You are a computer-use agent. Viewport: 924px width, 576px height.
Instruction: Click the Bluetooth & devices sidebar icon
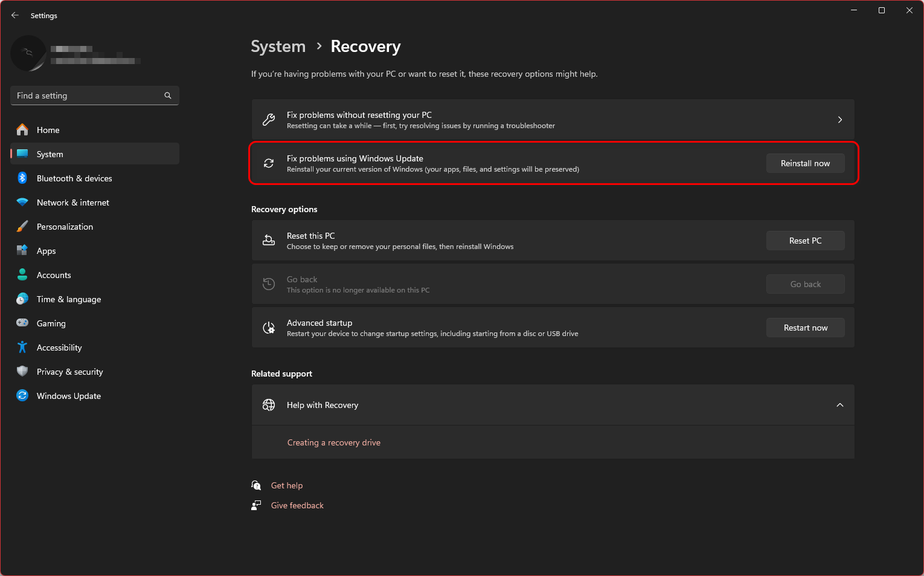tap(22, 178)
